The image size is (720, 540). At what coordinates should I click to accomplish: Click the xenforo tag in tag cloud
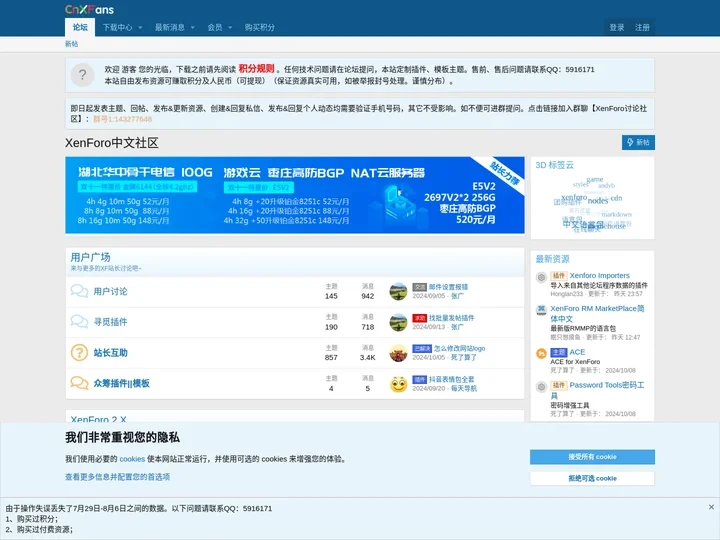tap(574, 197)
